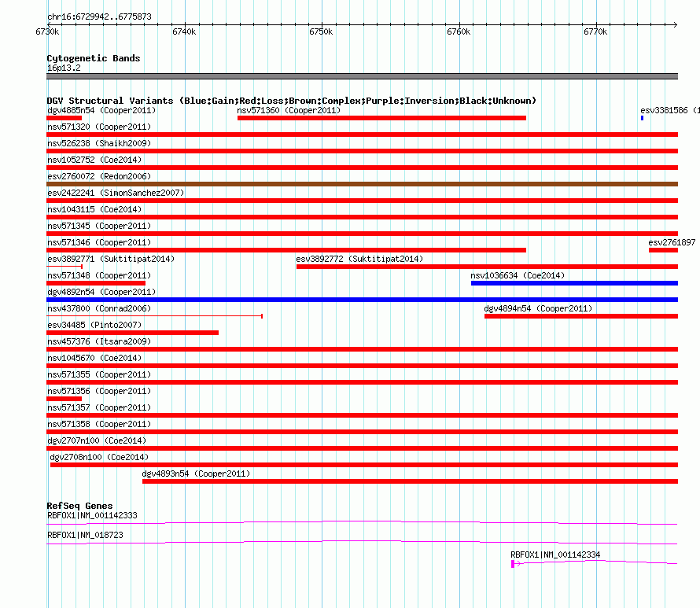
Task: Open dgv2707n100 (Coe2014) variant
Action: [97, 440]
